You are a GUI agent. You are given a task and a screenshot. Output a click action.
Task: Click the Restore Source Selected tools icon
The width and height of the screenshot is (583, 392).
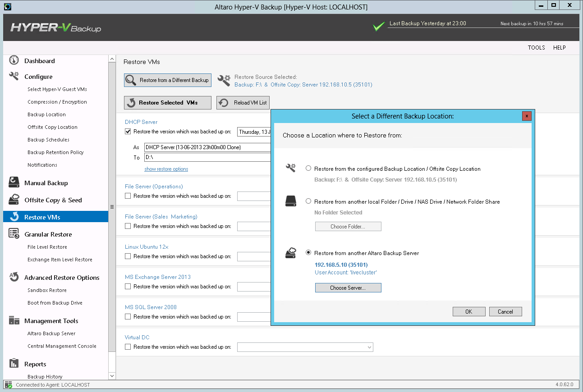click(224, 80)
